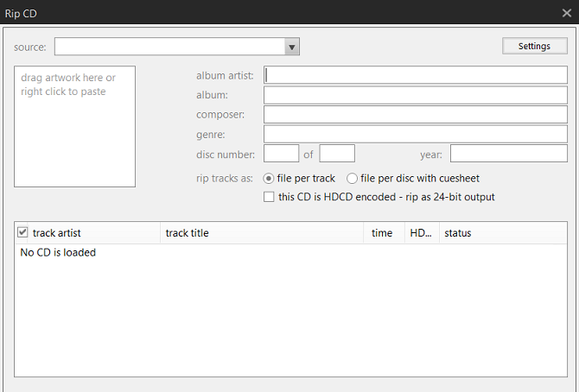Toggle the select-all tracks checkbox

coord(23,232)
